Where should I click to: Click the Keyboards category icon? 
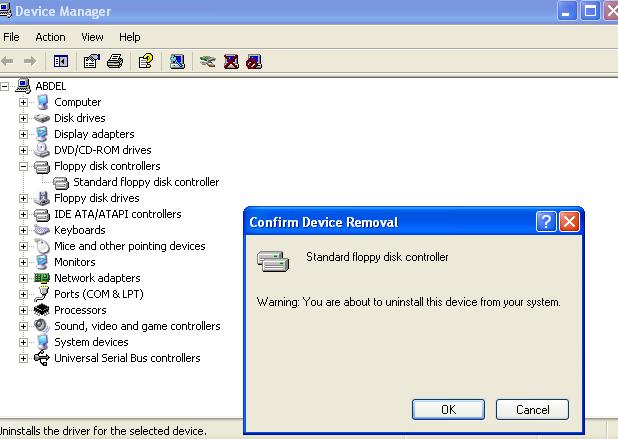click(x=42, y=229)
